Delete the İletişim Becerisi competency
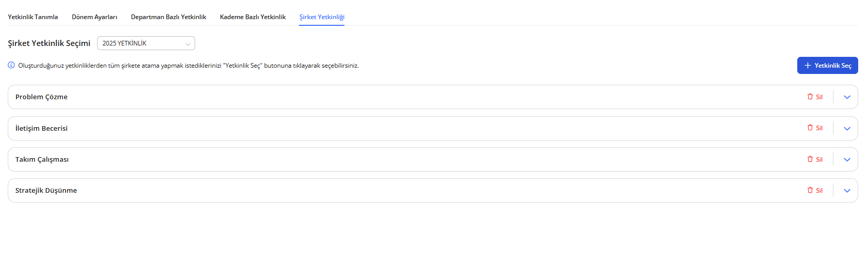The width and height of the screenshot is (868, 262). [x=815, y=128]
